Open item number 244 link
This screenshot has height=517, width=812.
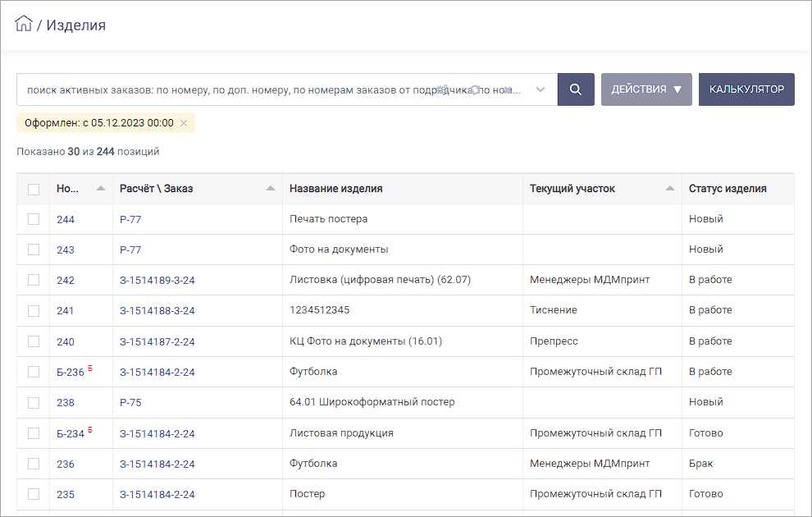[x=66, y=220]
